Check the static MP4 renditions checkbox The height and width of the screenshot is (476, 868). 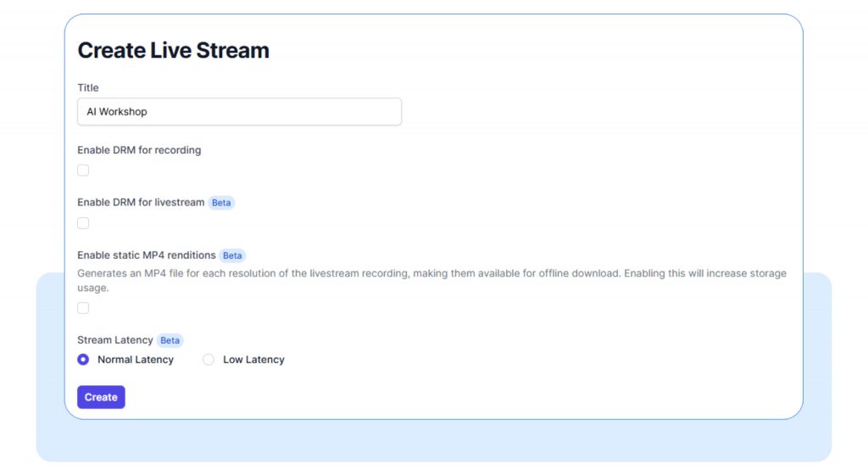coord(83,308)
